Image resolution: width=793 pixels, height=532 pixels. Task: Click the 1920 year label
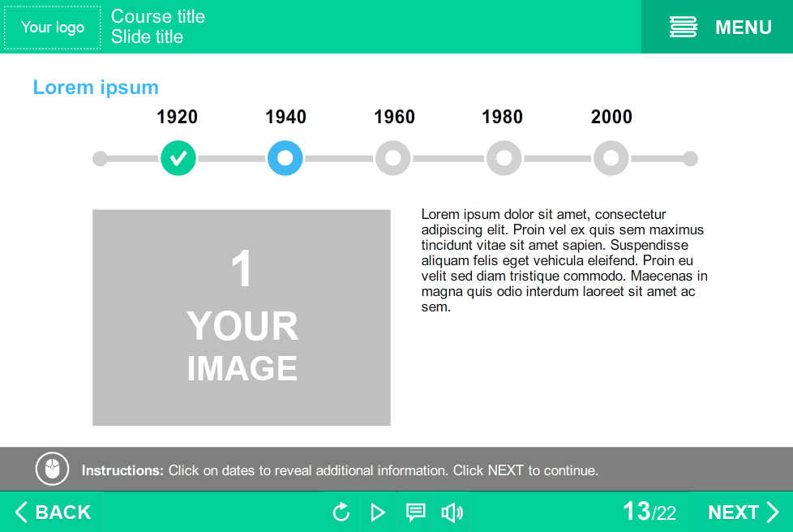pos(177,117)
